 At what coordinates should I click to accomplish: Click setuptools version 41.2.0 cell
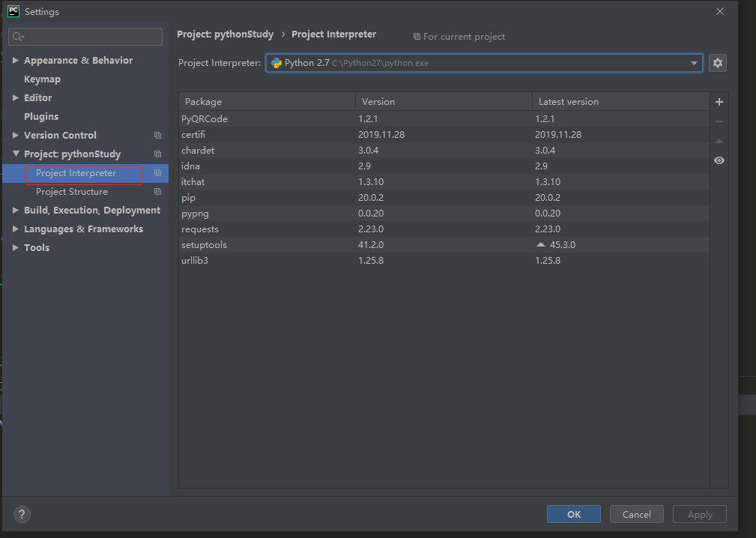pyautogui.click(x=371, y=245)
